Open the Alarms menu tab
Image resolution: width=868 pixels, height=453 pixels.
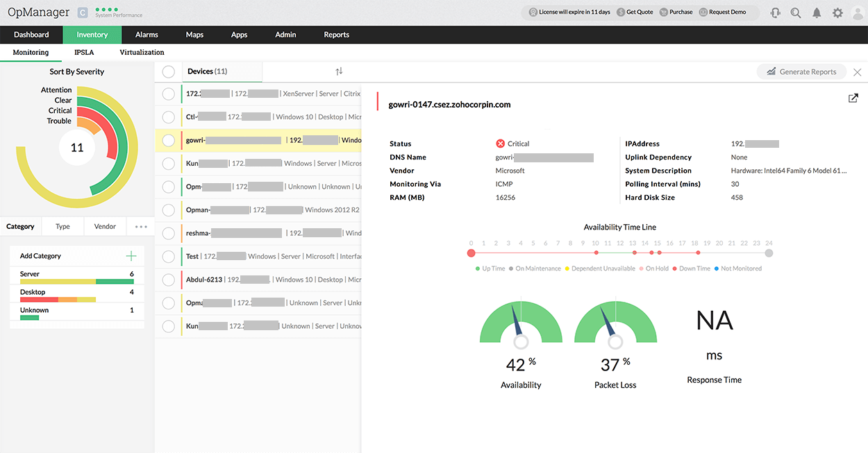point(147,35)
